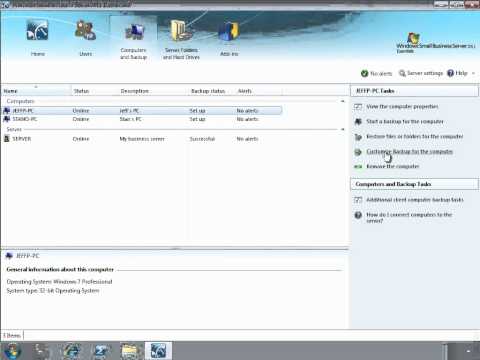480x360 pixels.
Task: Click the restore files task icon
Action: tap(358, 137)
